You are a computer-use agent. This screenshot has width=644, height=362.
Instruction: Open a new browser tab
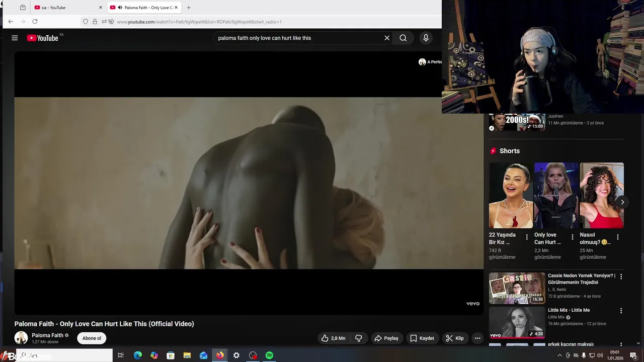pyautogui.click(x=189, y=8)
